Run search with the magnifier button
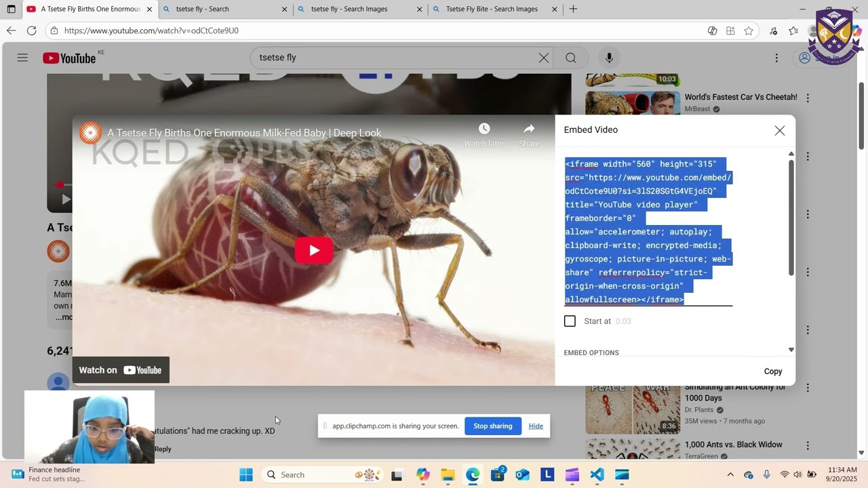This screenshot has width=868, height=488. click(x=571, y=58)
